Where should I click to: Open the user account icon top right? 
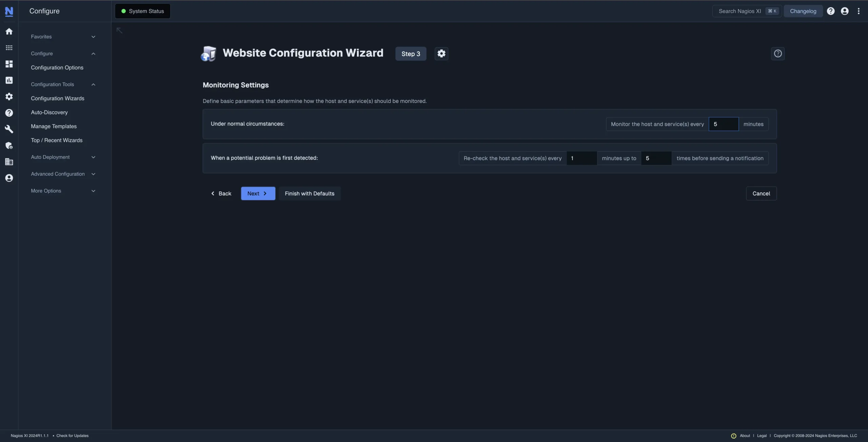(x=845, y=11)
